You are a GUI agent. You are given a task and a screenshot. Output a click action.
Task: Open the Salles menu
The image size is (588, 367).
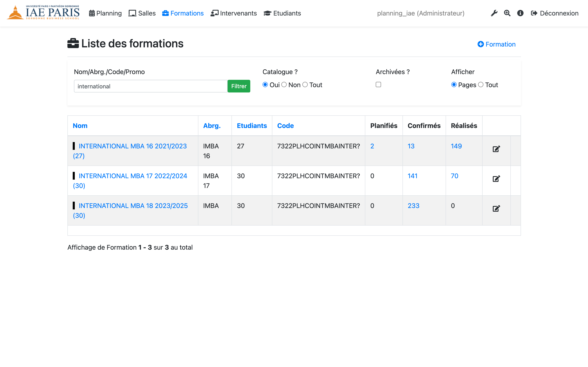tap(142, 13)
